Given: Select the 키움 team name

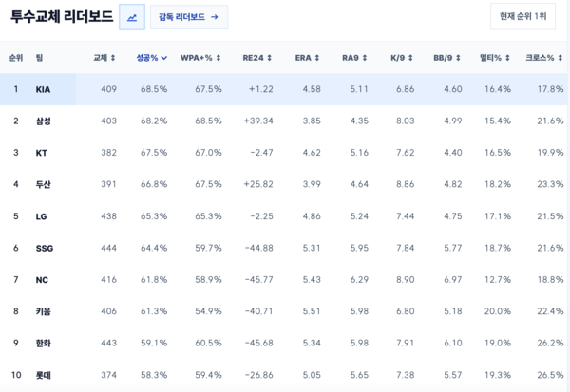Looking at the screenshot, I should [x=44, y=311].
